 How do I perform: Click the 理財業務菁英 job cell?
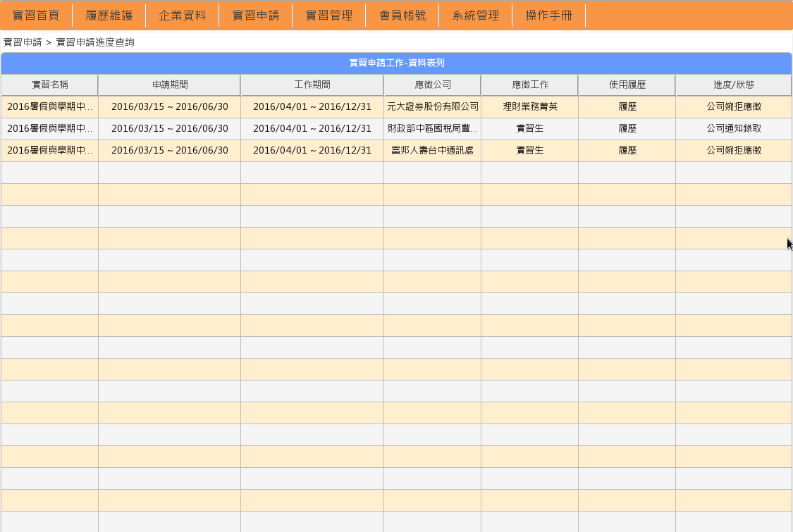tap(530, 106)
